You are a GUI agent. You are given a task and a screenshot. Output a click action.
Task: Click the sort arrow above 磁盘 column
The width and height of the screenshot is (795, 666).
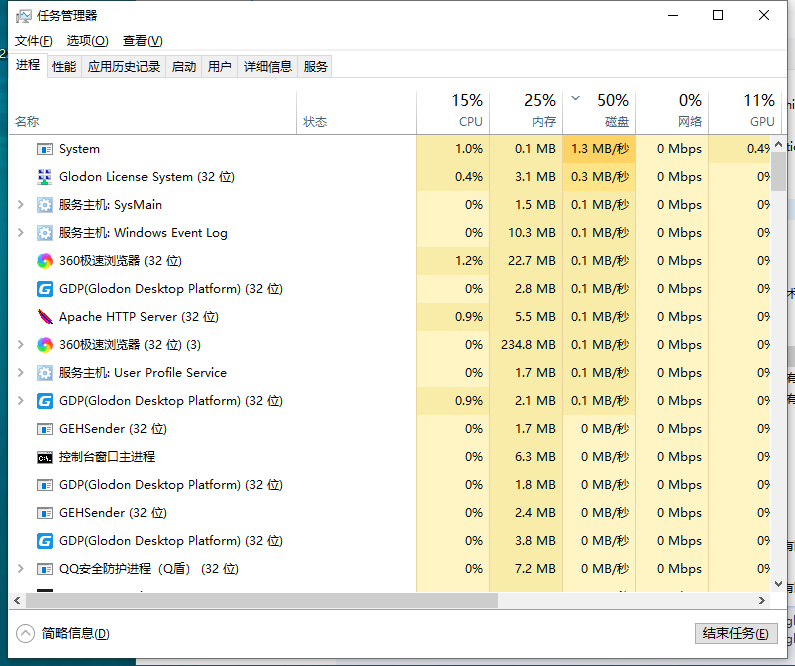pyautogui.click(x=575, y=98)
